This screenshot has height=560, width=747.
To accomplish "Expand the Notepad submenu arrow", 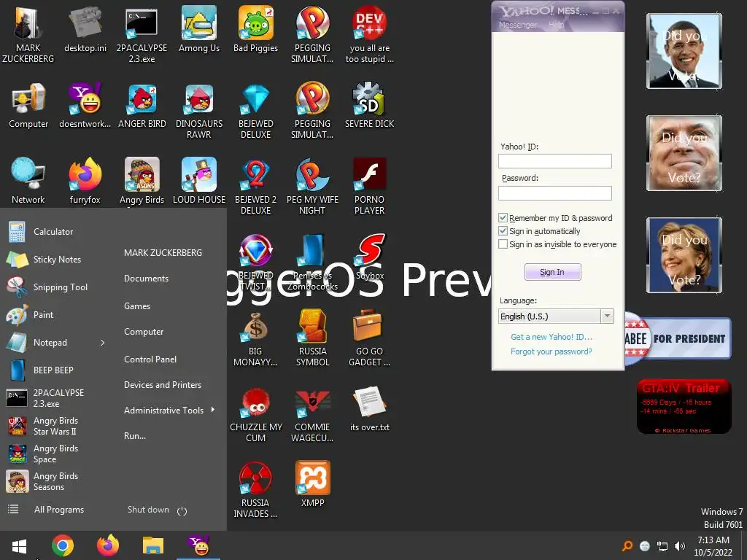I will (x=102, y=343).
